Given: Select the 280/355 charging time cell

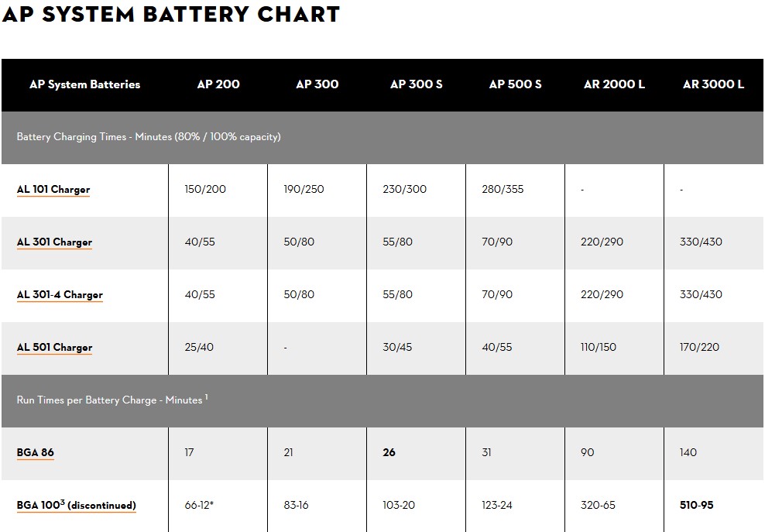Looking at the screenshot, I should pos(503,190).
